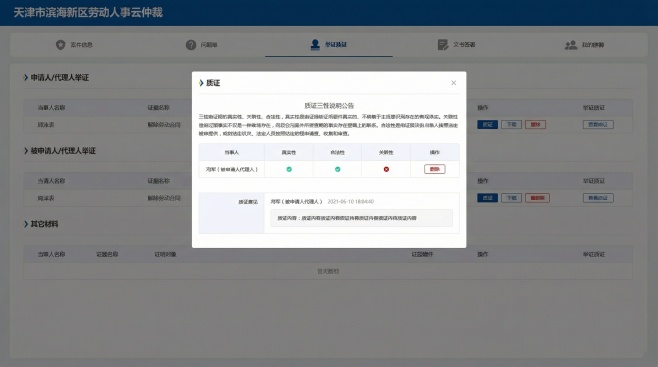658x367 pixels.
Task: Click 解除劳动合同 in 被申请人 evidence row
Action: click(x=164, y=198)
